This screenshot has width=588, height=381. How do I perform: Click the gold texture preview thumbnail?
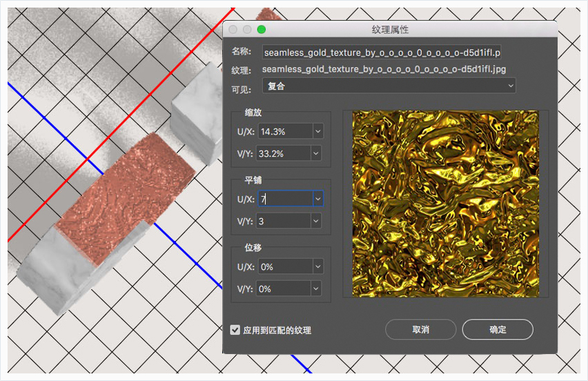(446, 204)
